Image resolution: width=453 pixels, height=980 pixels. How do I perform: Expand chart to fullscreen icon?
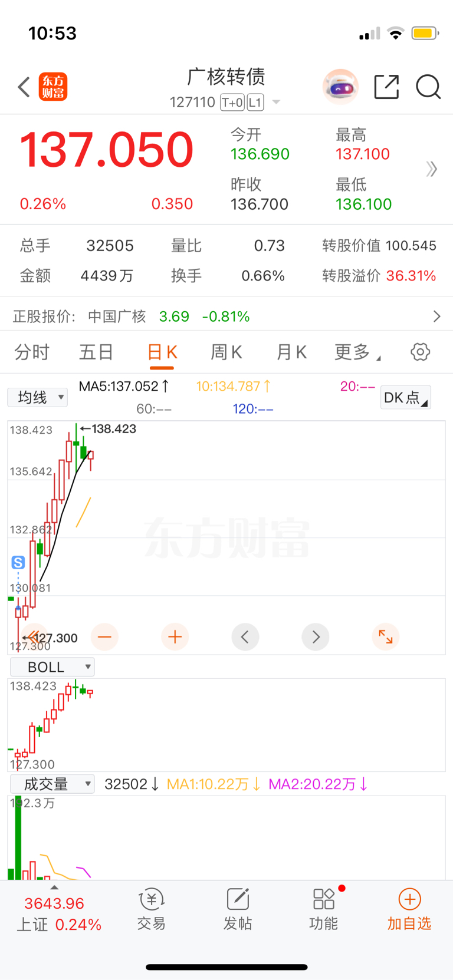386,637
